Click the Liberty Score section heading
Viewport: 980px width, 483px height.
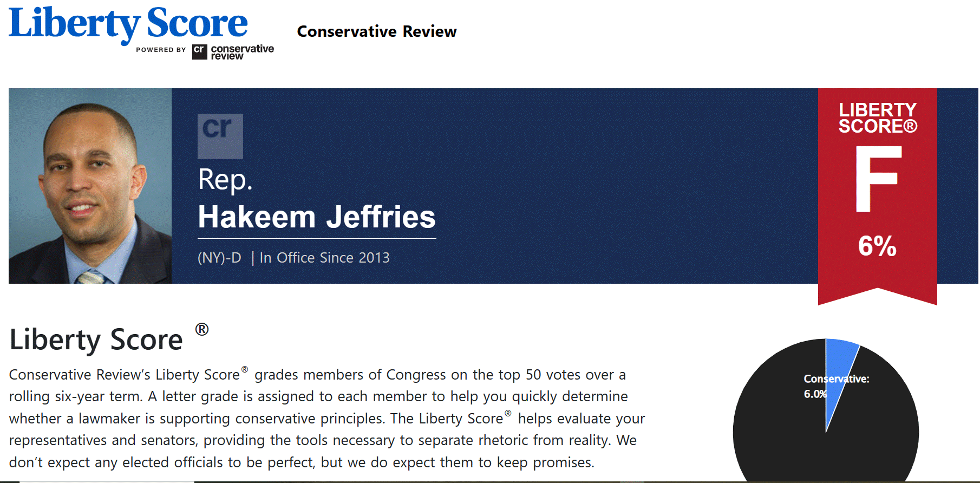point(96,340)
